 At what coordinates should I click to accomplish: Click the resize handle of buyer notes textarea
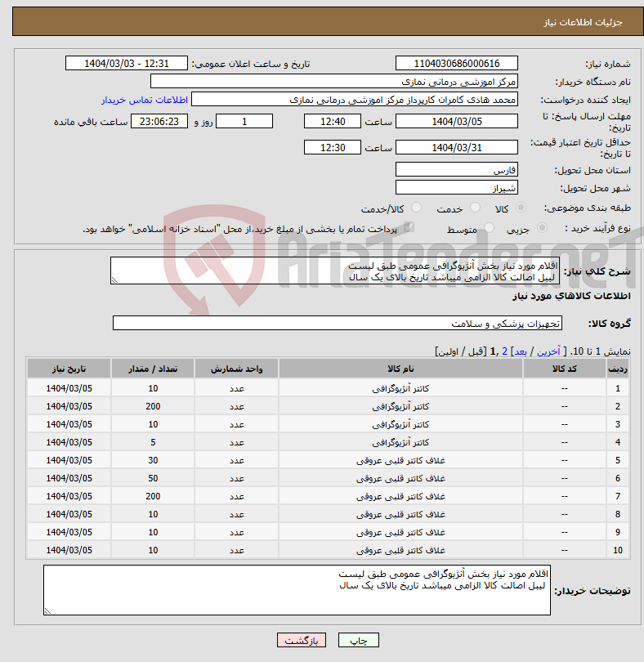click(x=47, y=611)
